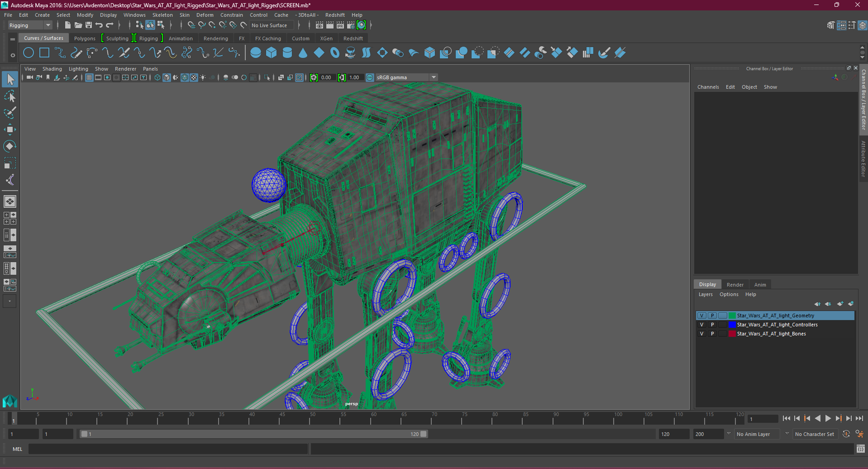
Task: Open the shelf tab selector menu button
Action: [13, 39]
